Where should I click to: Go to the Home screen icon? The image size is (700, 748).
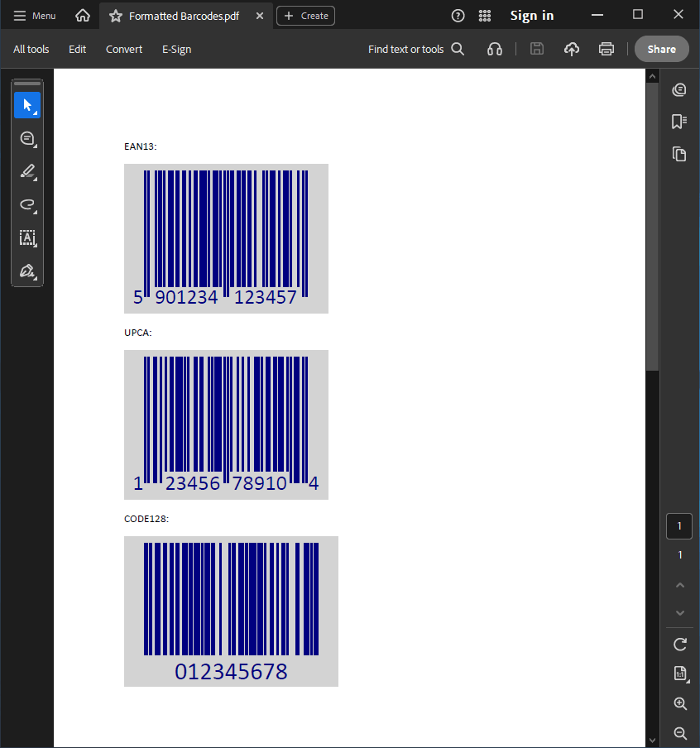pyautogui.click(x=83, y=16)
